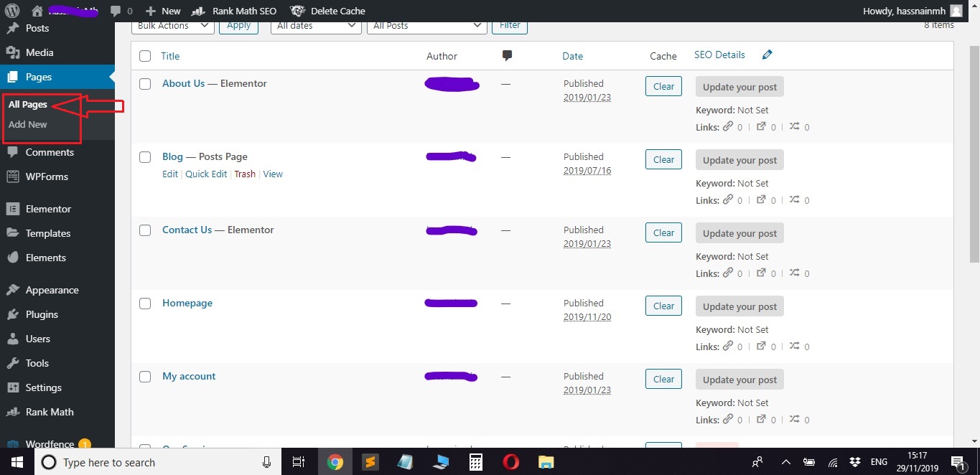This screenshot has width=980, height=475.
Task: Clear cache for About Us page
Action: [663, 87]
